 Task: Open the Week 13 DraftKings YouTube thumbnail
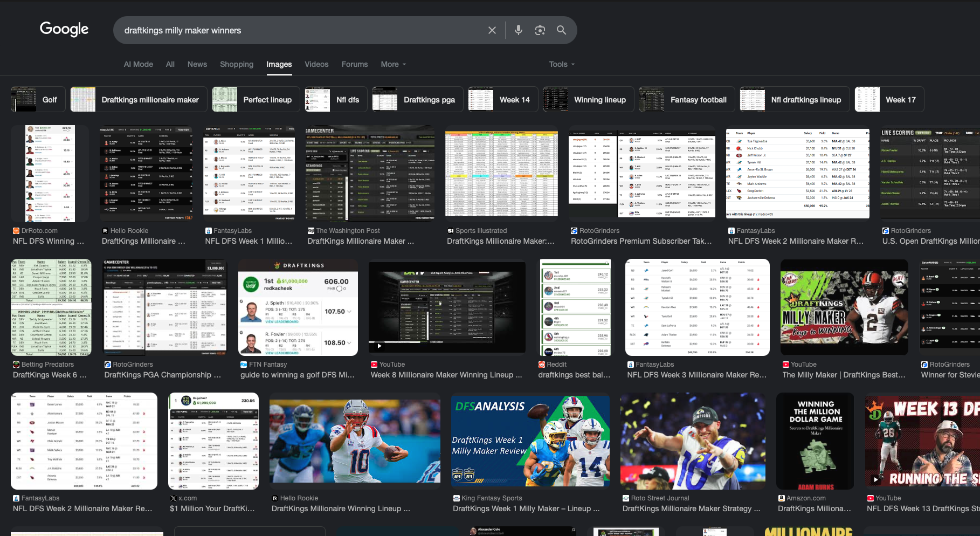click(x=922, y=441)
